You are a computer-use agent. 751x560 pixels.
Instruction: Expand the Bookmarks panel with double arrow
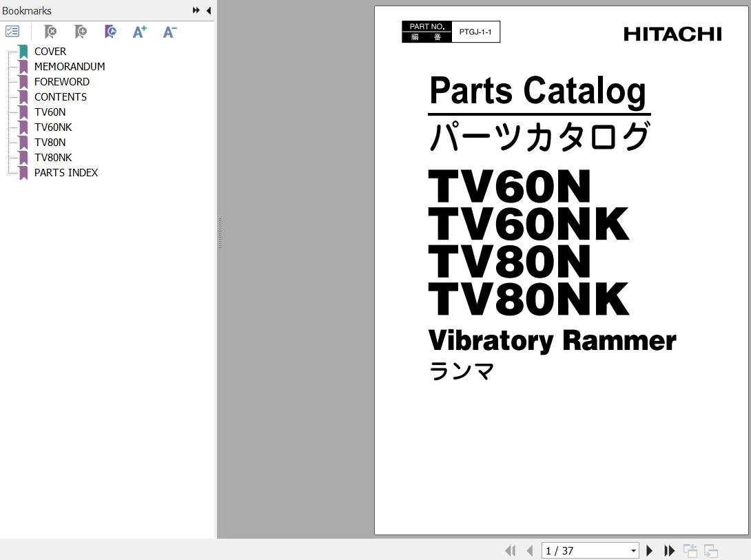click(x=196, y=10)
